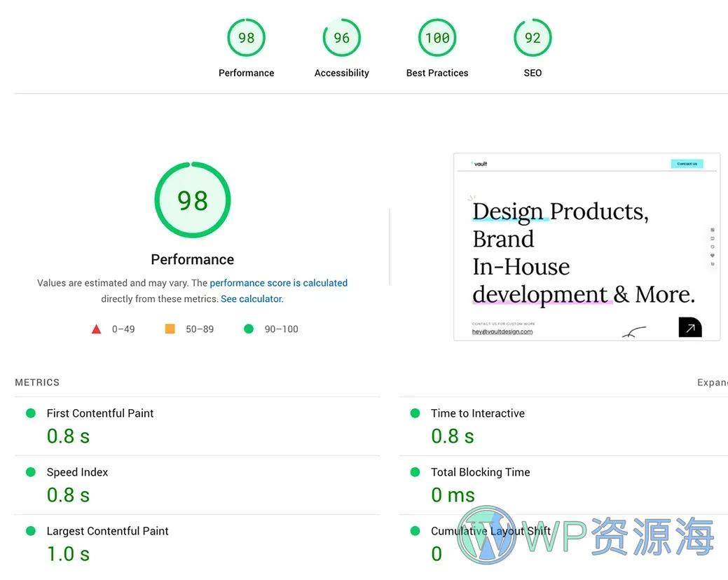This screenshot has height=580, width=728.
Task: Click the black diagonal arrow icon in preview
Action: pos(689,326)
